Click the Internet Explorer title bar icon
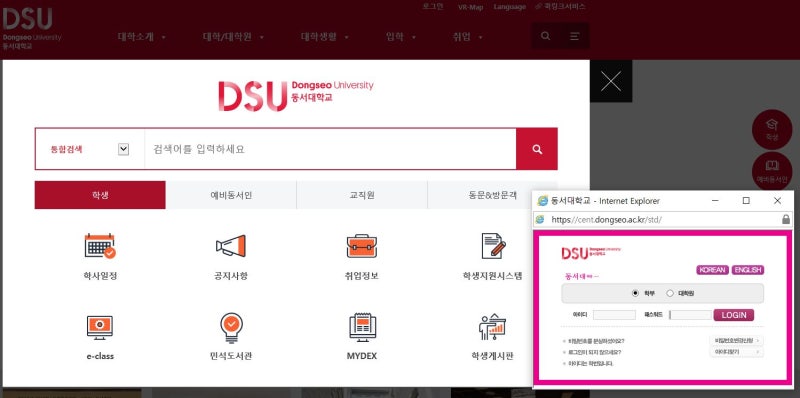 (543, 201)
